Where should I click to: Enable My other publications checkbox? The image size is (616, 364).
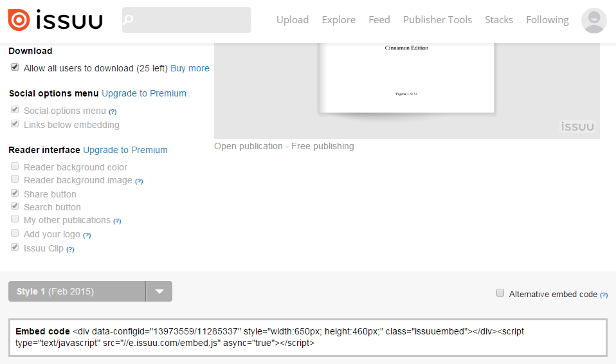15,219
